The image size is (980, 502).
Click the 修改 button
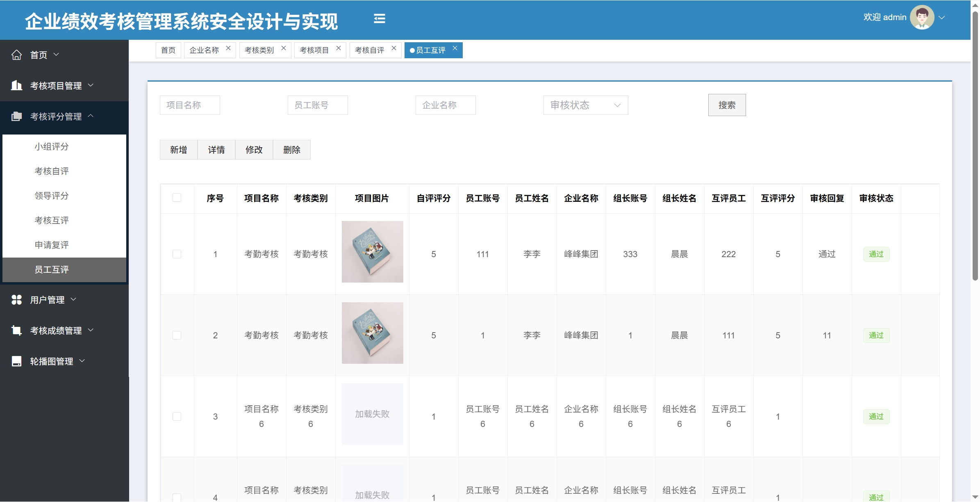tap(254, 150)
